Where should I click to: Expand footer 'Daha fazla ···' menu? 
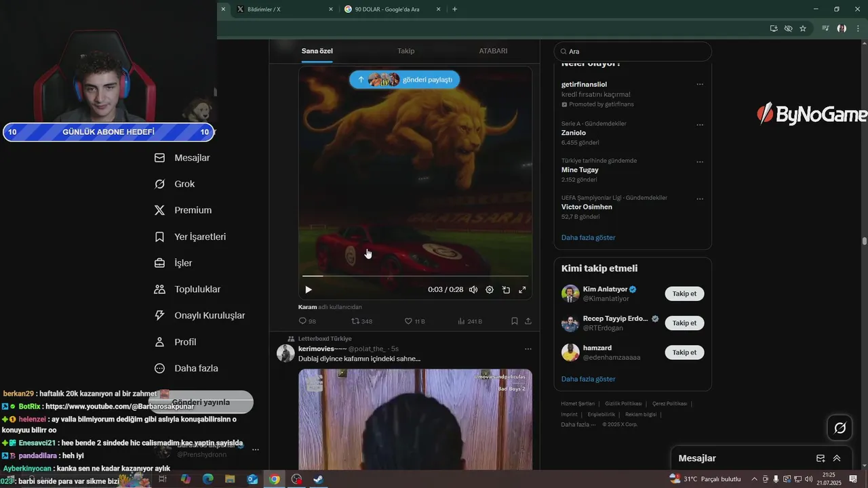[578, 424]
